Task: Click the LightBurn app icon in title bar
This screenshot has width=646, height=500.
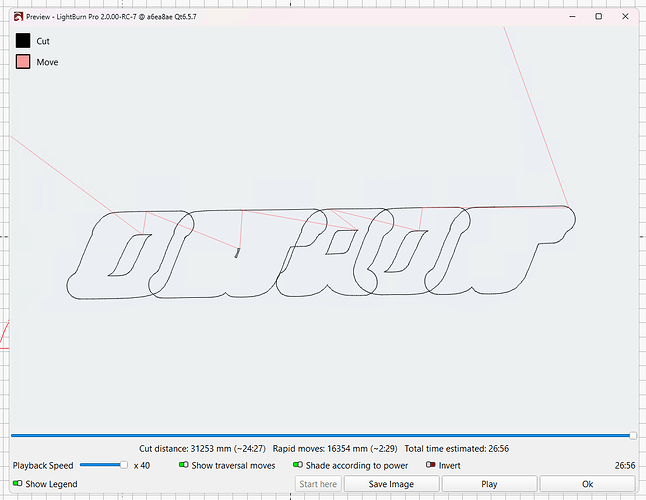Action: click(x=18, y=17)
